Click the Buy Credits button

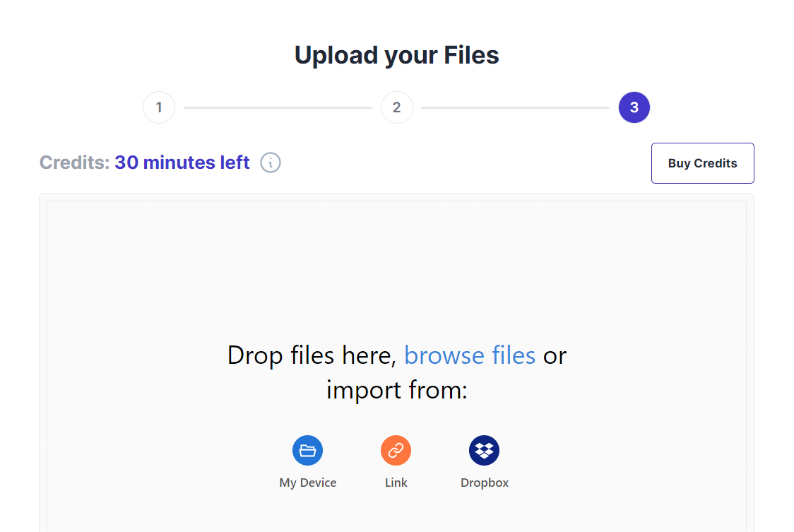point(702,163)
